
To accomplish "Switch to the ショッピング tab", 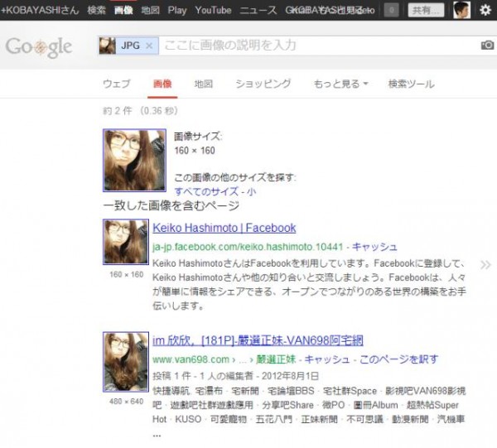I will (x=263, y=84).
